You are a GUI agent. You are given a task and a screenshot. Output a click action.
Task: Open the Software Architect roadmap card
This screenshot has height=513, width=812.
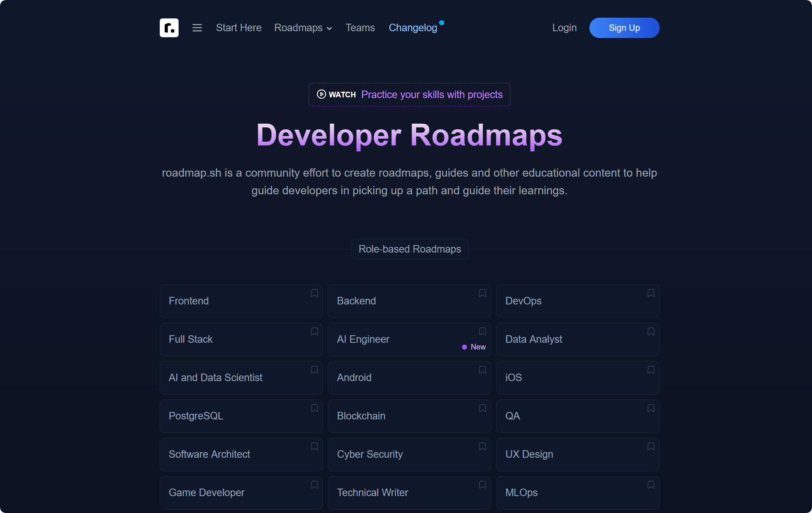pyautogui.click(x=241, y=454)
